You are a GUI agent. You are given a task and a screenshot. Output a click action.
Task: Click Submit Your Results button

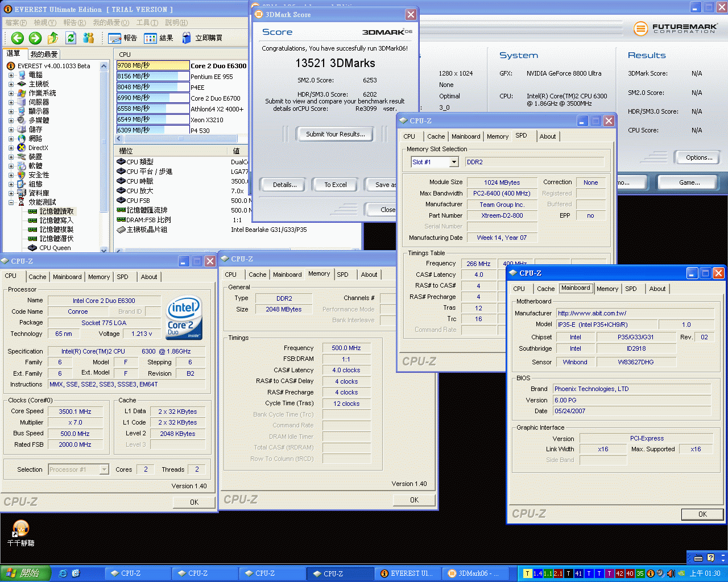(336, 134)
